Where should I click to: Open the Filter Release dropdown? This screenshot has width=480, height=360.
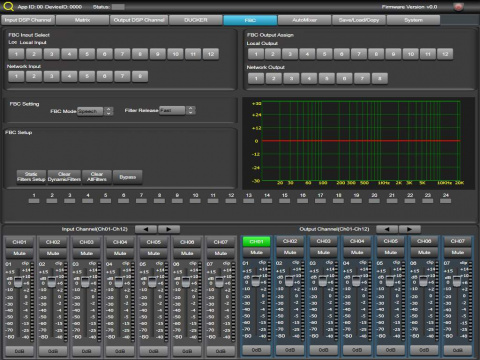coord(172,110)
